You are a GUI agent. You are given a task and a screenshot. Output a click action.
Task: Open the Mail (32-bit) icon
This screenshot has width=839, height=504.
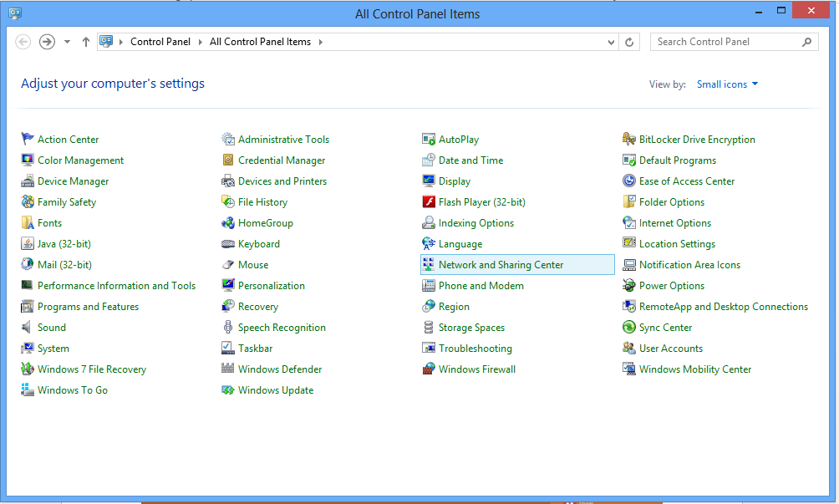click(28, 264)
